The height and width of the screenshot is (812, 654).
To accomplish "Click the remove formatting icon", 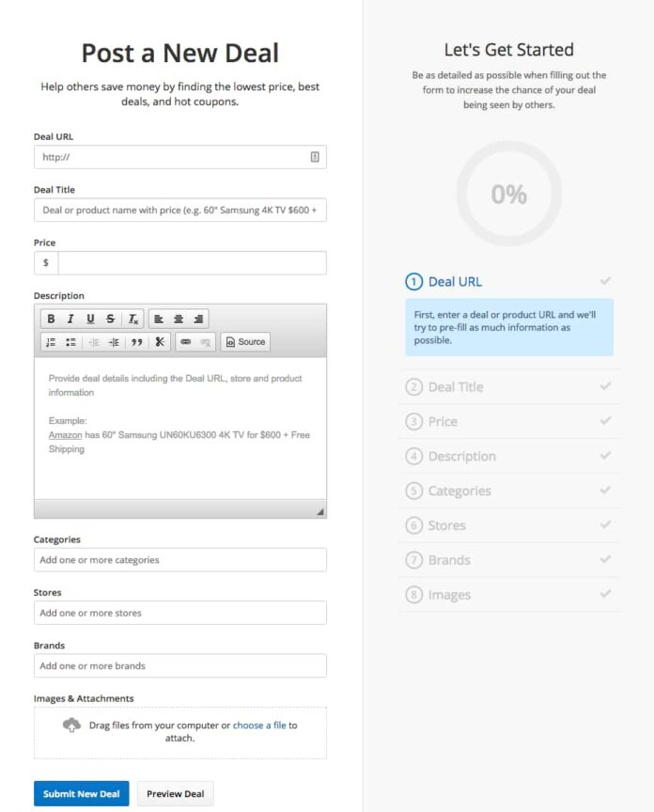I will click(131, 319).
